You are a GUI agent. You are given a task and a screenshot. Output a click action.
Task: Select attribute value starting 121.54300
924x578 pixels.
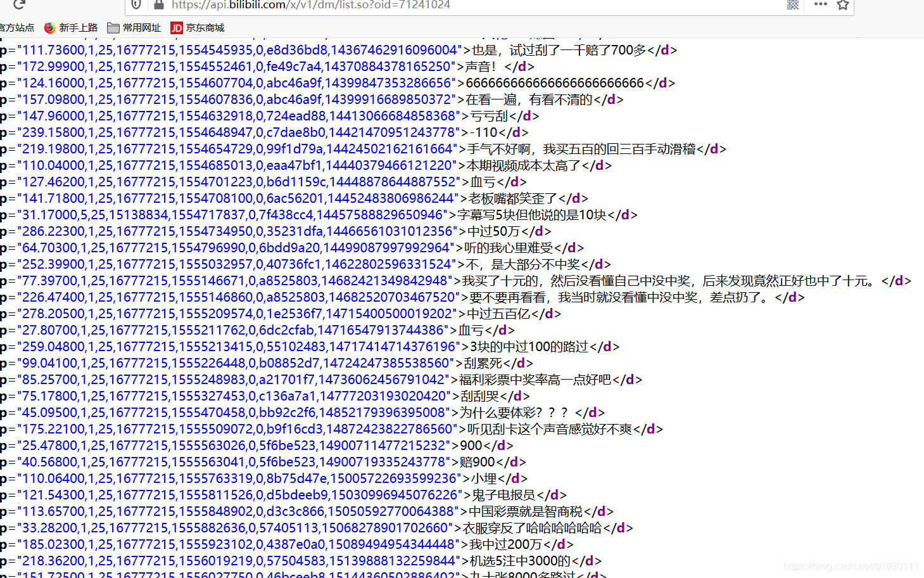pos(240,495)
